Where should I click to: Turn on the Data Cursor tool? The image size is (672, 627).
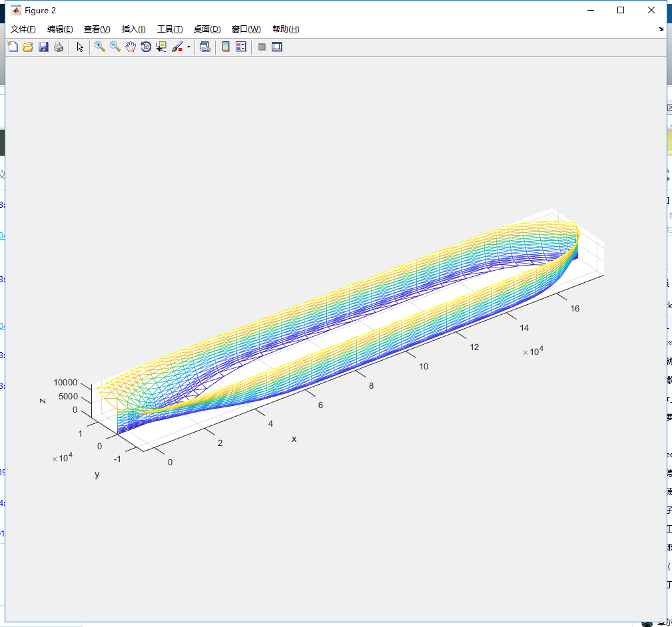[x=161, y=47]
